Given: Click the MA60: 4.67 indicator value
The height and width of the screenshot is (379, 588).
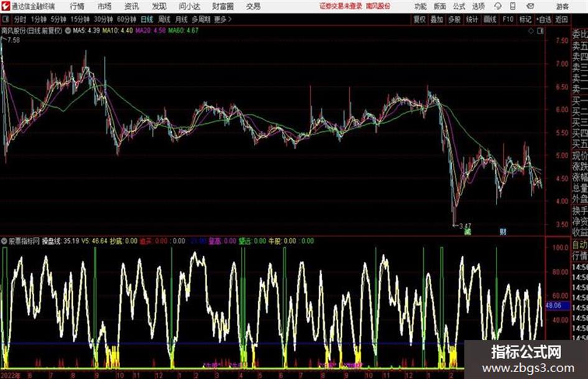Looking at the screenshot, I should [183, 30].
